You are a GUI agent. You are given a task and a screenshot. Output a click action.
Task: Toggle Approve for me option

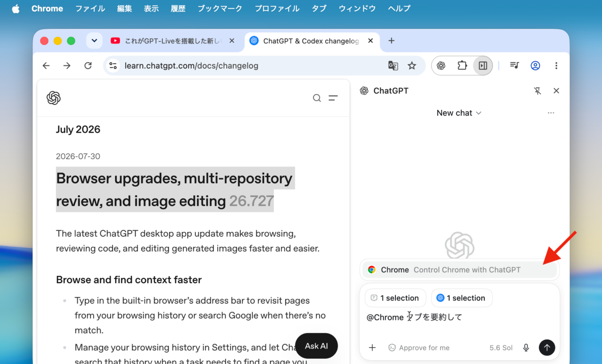pos(419,348)
